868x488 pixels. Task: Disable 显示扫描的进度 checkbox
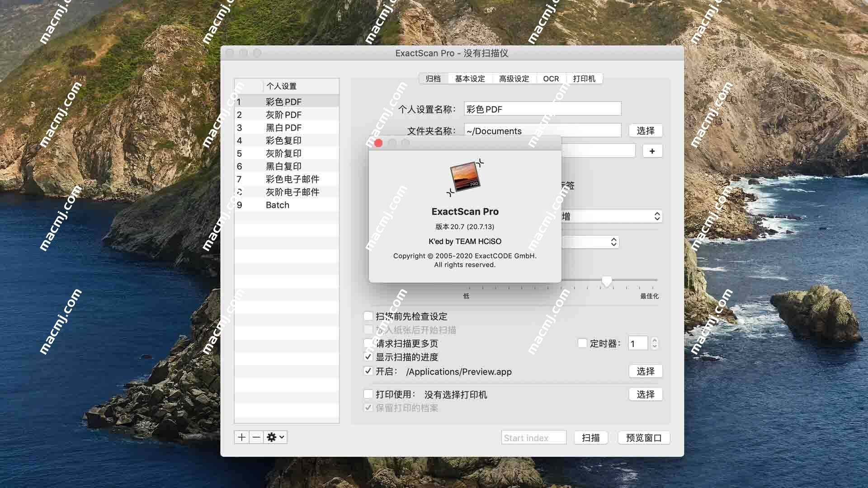tap(368, 357)
